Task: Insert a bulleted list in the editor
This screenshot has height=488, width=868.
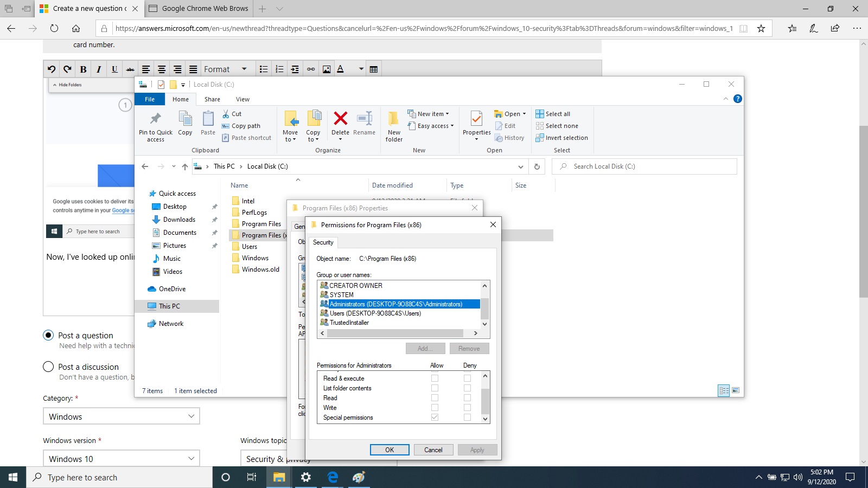Action: (264, 69)
